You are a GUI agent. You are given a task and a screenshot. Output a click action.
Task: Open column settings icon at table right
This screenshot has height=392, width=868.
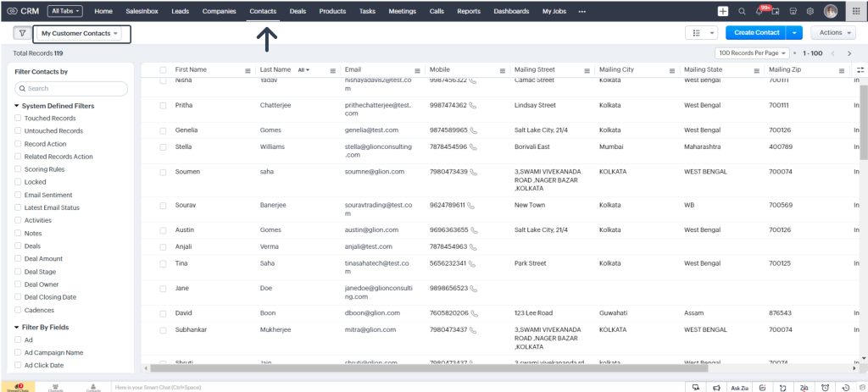click(x=860, y=70)
